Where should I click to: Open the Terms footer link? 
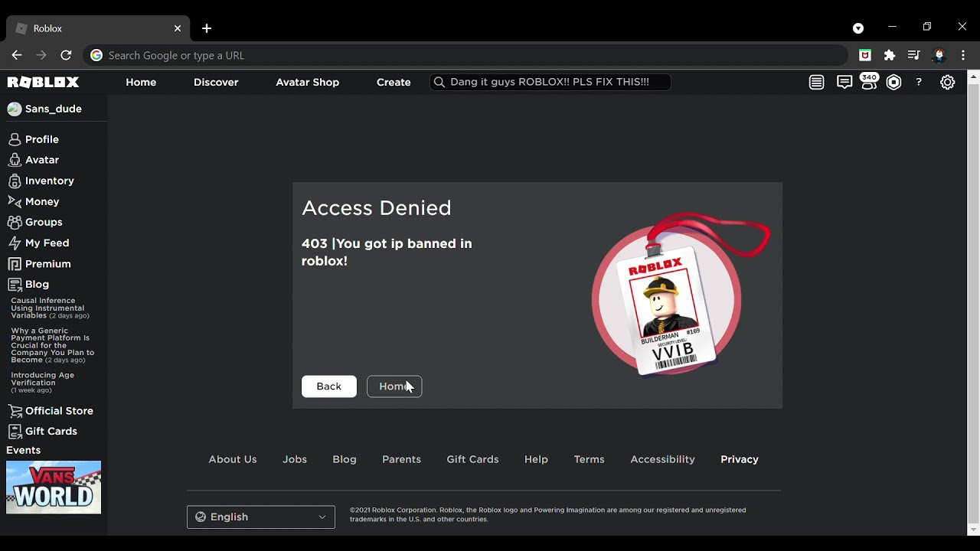coord(590,459)
